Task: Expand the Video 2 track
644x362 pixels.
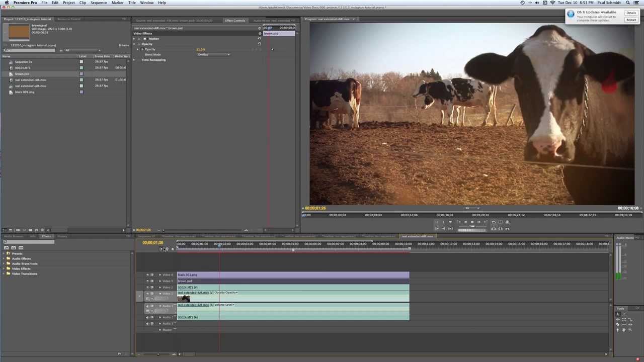Action: [x=160, y=287]
